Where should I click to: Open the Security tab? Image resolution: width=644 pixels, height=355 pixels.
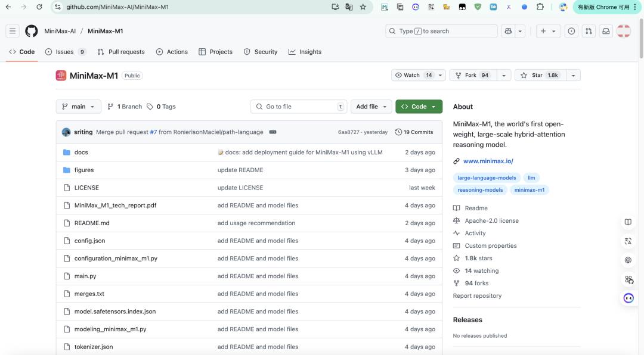261,52
